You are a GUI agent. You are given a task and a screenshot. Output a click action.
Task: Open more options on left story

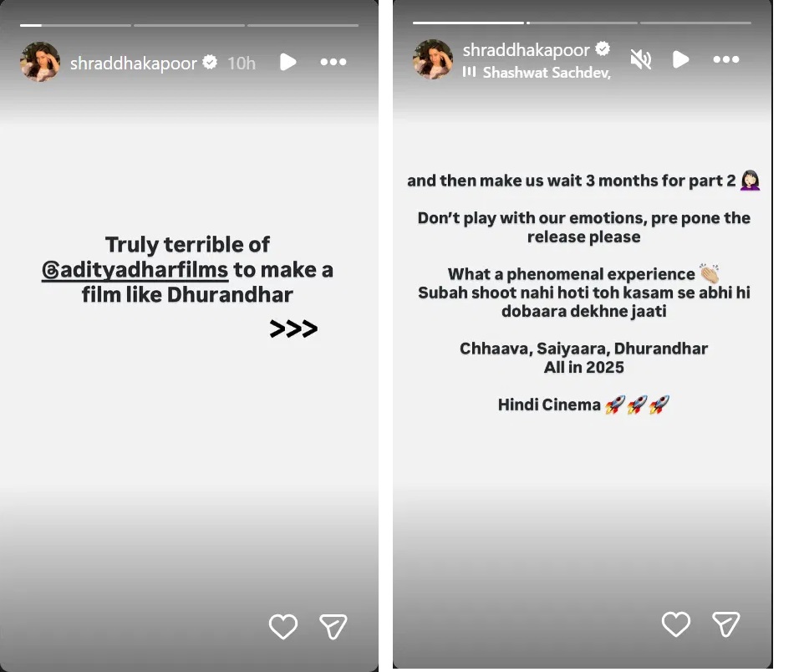(333, 62)
